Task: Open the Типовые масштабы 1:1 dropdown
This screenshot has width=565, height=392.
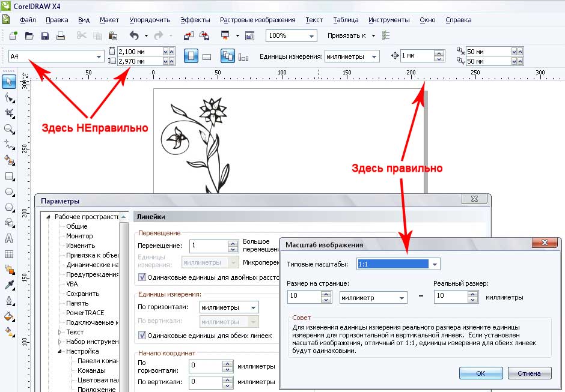Action: (435, 265)
